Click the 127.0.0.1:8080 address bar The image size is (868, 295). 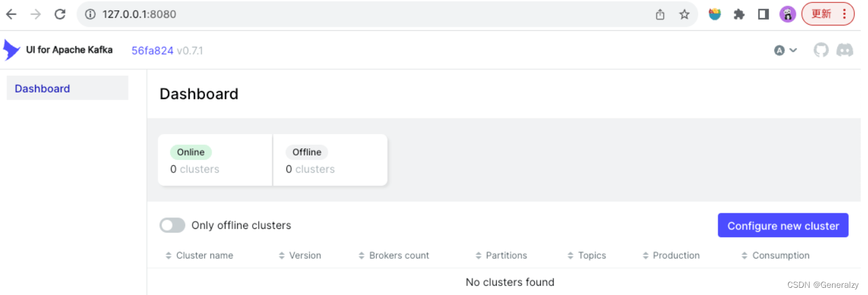361,14
